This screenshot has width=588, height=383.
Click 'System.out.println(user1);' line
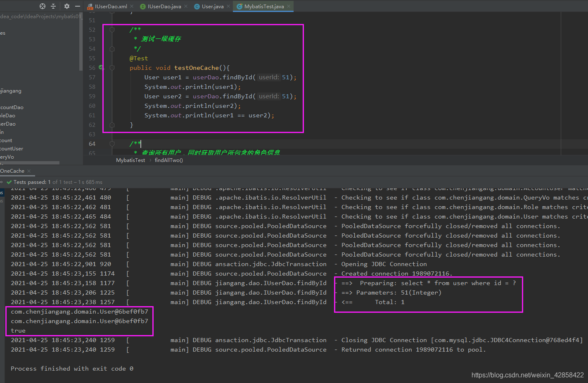coord(193,87)
